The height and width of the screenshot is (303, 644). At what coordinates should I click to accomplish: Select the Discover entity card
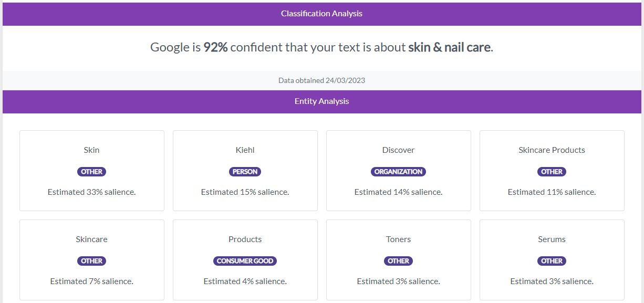tap(399, 171)
